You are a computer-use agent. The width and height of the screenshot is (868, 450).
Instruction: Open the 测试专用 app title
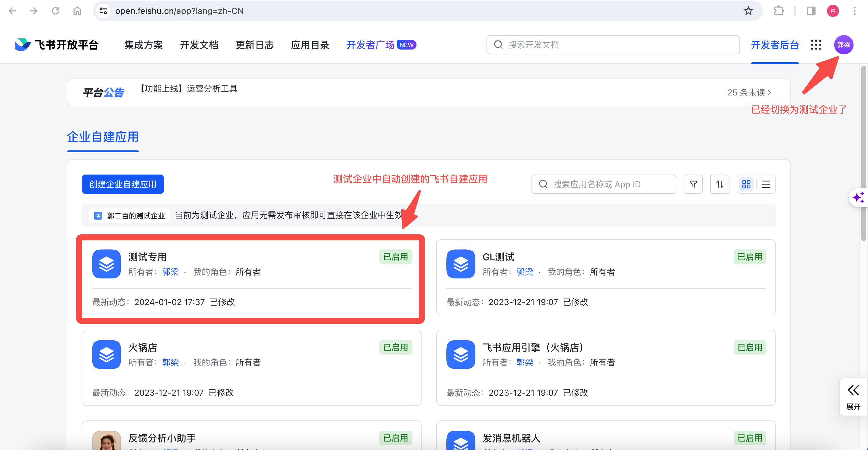point(147,257)
